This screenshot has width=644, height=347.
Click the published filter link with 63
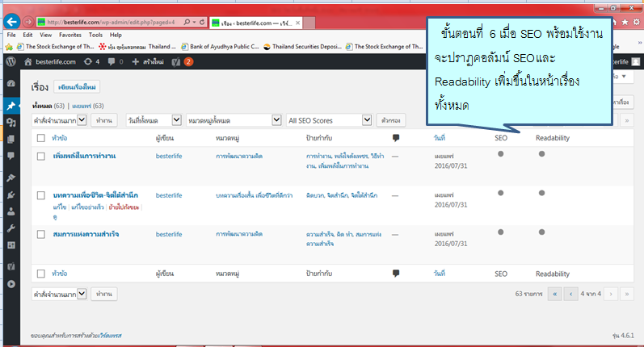tap(87, 106)
